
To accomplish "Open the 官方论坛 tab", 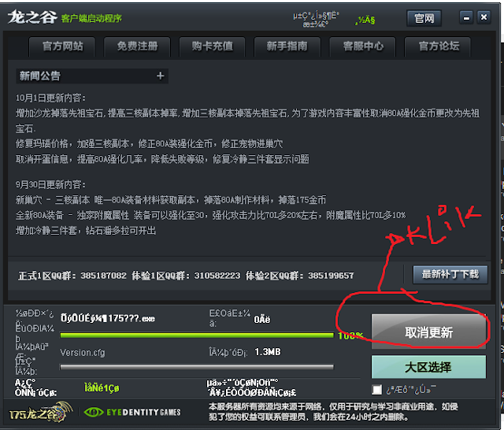I will click(x=439, y=46).
